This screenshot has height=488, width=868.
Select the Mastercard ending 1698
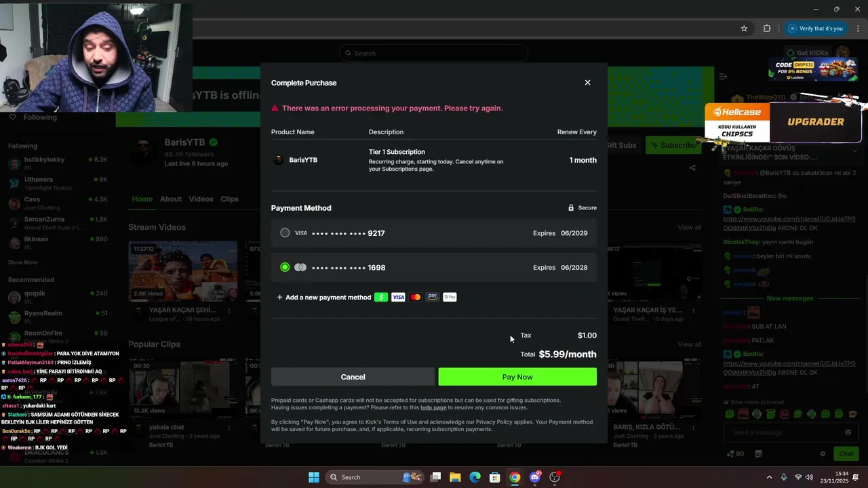[434, 268]
